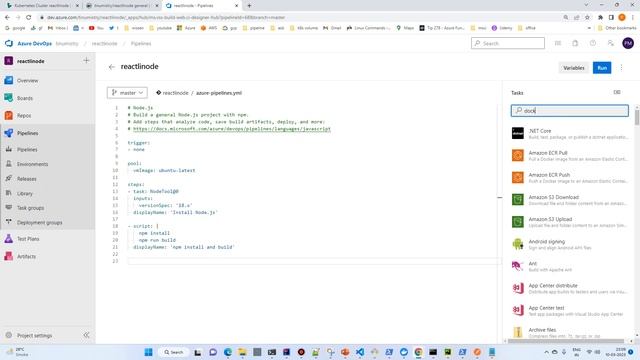The width and height of the screenshot is (640, 360).
Task: Run the pipeline with the Run button
Action: [602, 68]
